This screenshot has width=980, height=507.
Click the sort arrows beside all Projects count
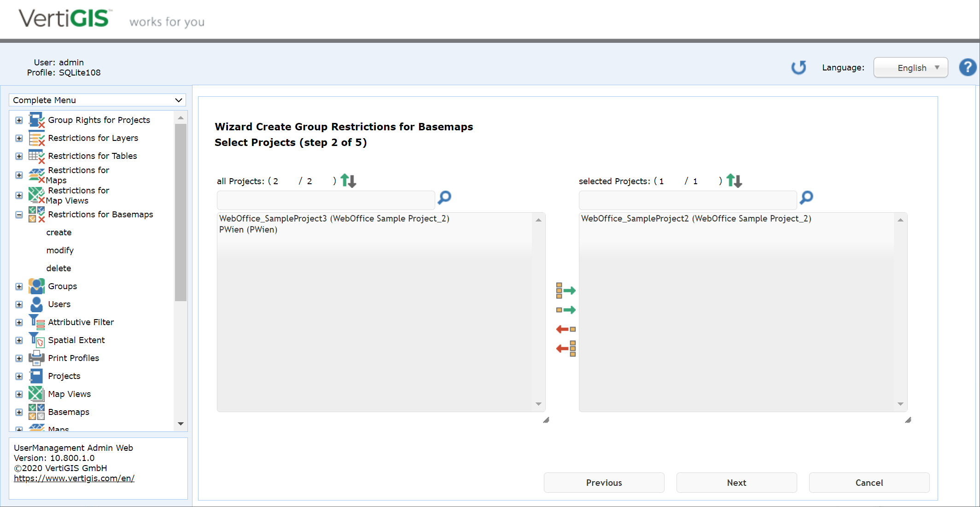tap(348, 181)
